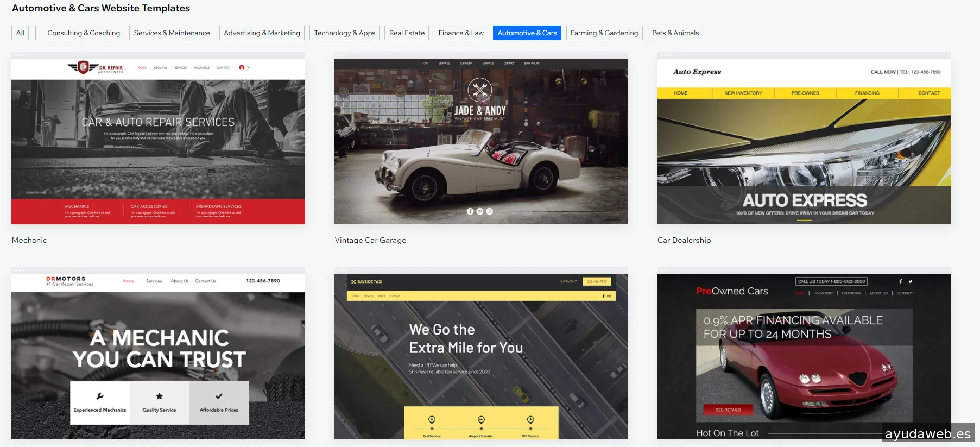Switch to Consulting & Coaching category
980x447 pixels.
click(x=84, y=33)
